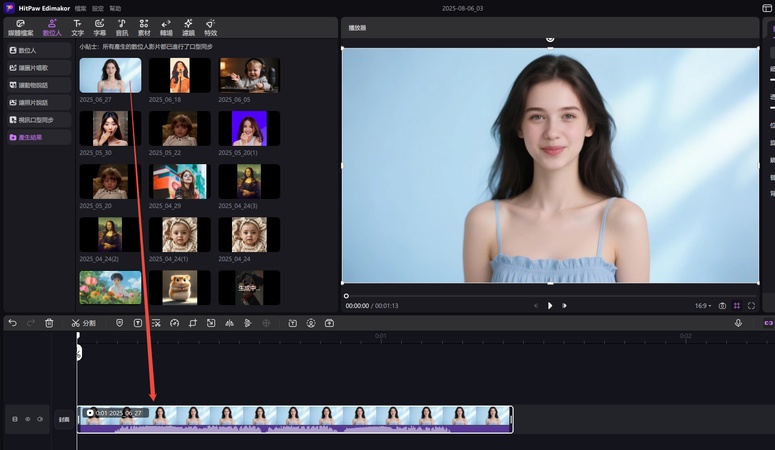Screen dimensions: 775x450
Task: Open the 轉場 transitions tab
Action: 166,28
